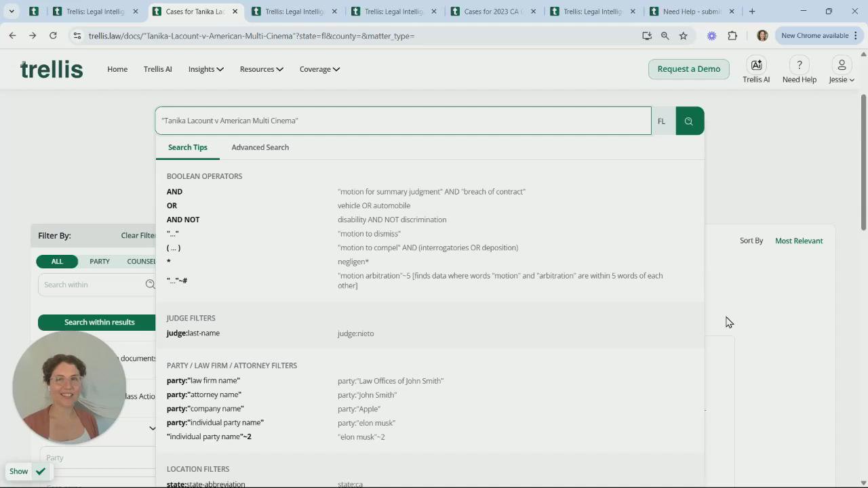Viewport: 868px width, 488px height.
Task: Open the Most Relevant sort dropdown
Action: [x=799, y=241]
